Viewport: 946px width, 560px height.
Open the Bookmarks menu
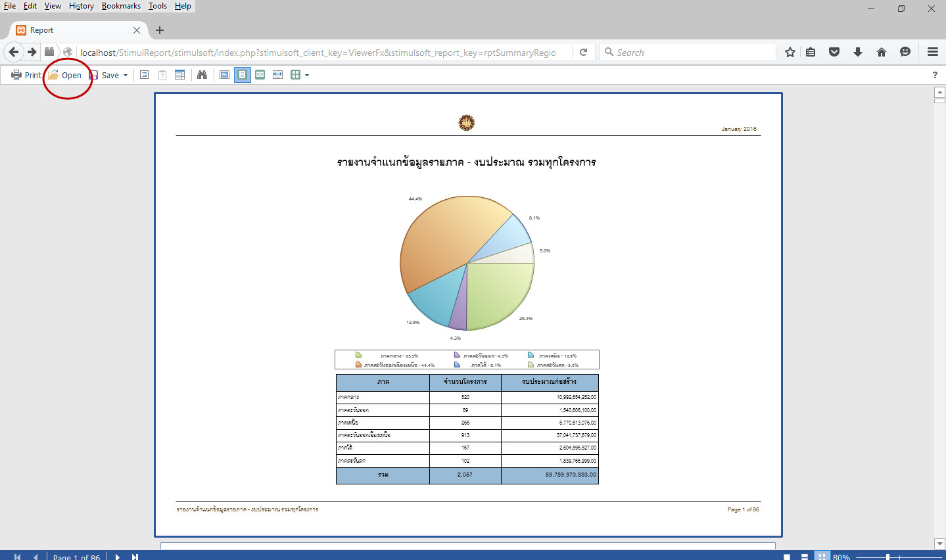pyautogui.click(x=121, y=6)
